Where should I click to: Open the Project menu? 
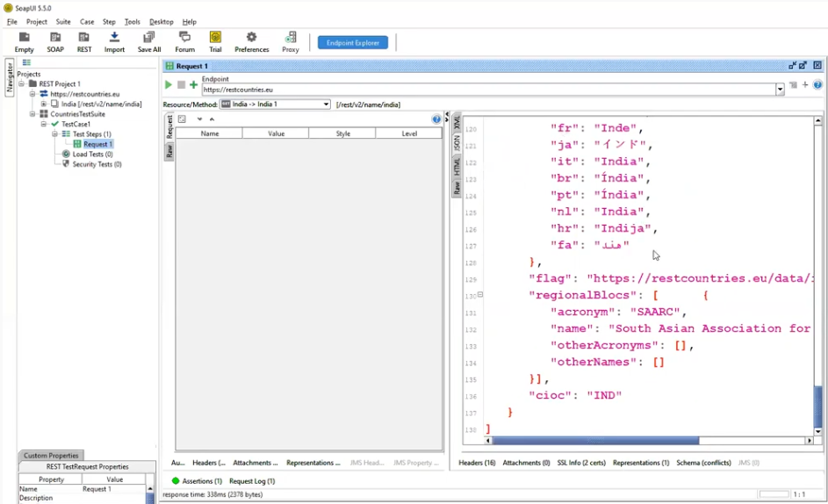coord(36,22)
